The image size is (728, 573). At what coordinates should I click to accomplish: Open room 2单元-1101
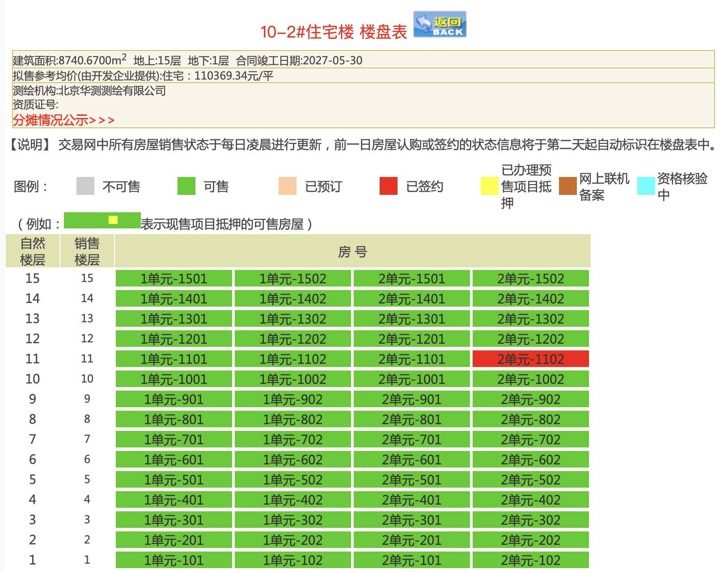pyautogui.click(x=412, y=359)
